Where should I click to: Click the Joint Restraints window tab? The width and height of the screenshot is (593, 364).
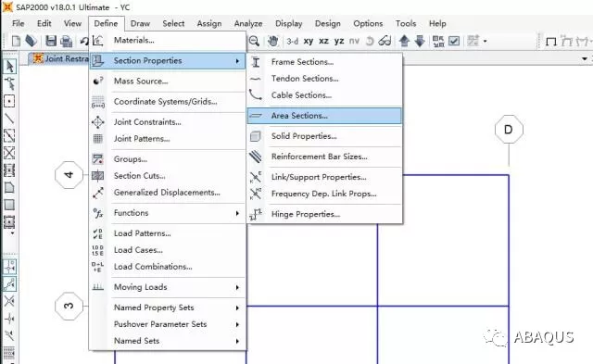59,58
